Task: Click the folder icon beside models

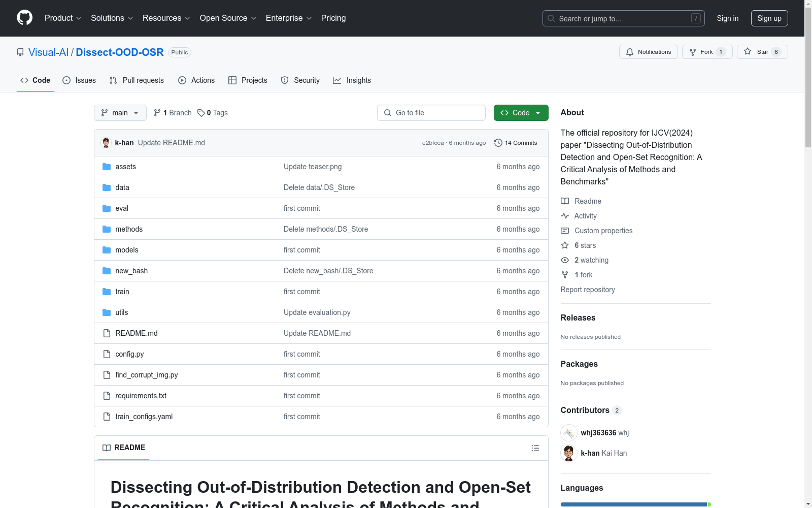Action: (107, 250)
